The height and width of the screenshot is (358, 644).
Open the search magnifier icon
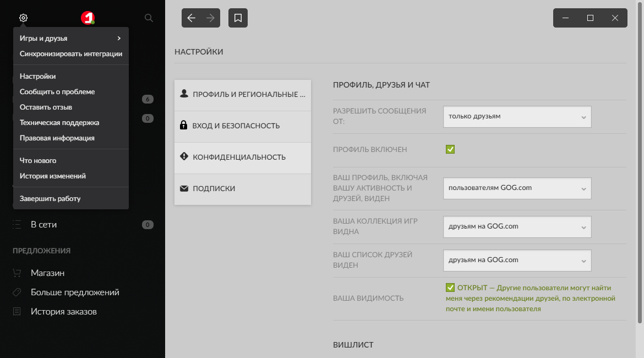tap(149, 18)
